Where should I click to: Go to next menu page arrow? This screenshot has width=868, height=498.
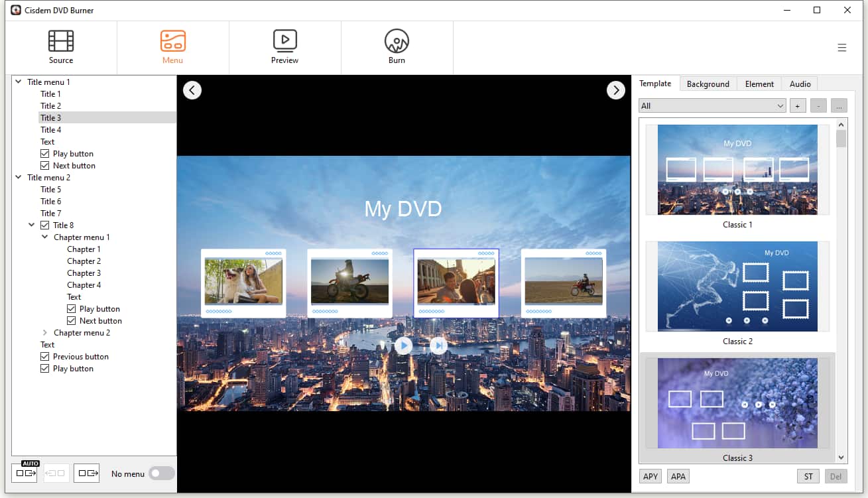[x=615, y=90]
